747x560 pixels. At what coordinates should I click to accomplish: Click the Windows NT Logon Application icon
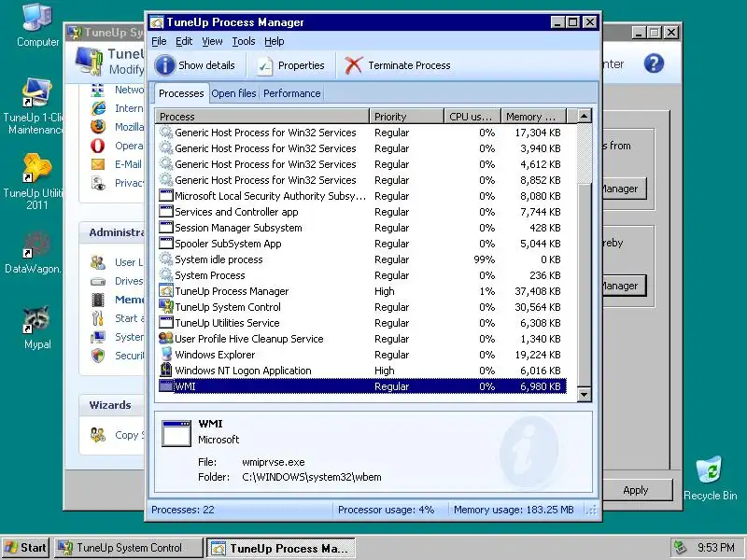pyautogui.click(x=166, y=370)
